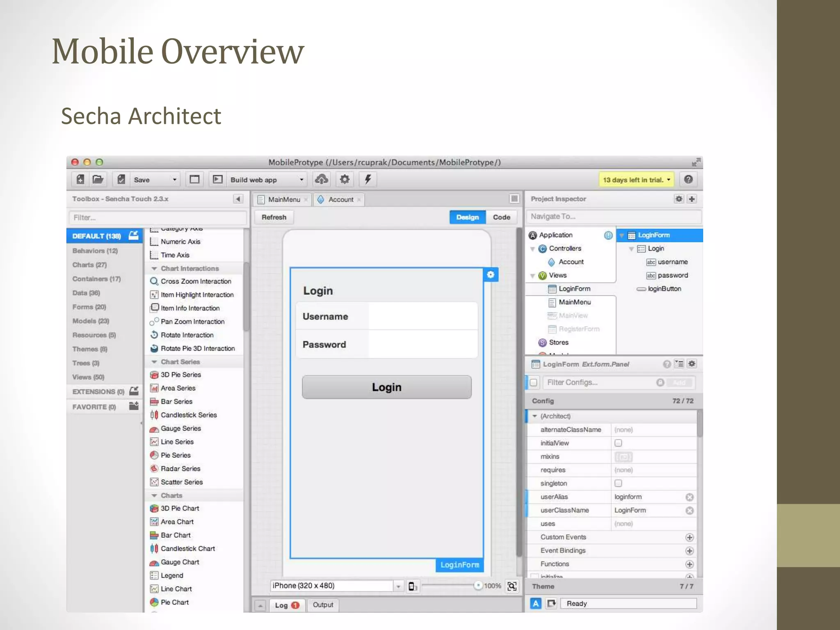Select the Account controller node
Image resolution: width=840 pixels, height=630 pixels.
566,262
